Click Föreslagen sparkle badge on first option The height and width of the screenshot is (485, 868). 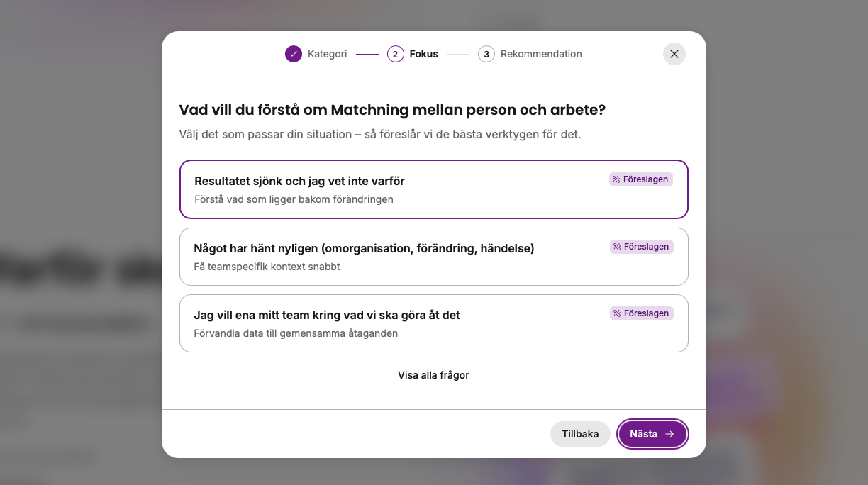[x=641, y=179]
